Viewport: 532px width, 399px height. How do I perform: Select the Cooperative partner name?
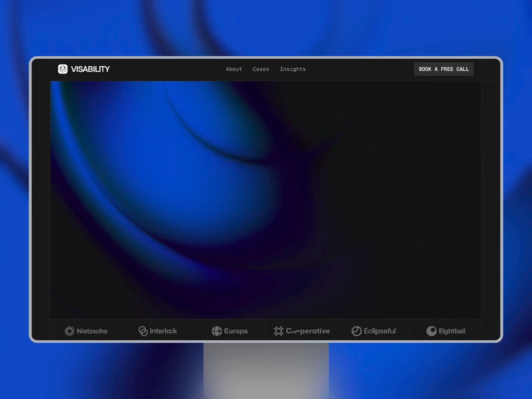click(x=308, y=331)
